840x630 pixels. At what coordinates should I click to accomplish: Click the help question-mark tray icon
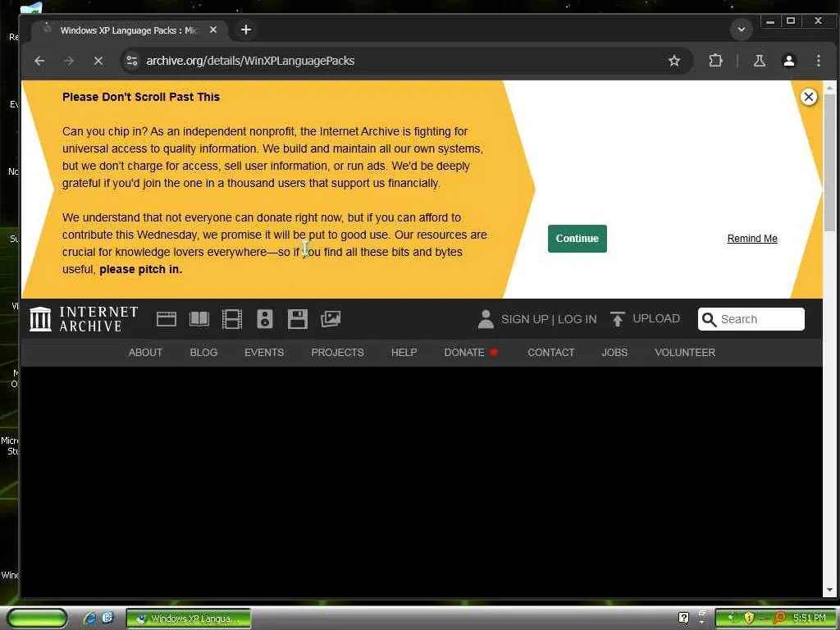683,619
